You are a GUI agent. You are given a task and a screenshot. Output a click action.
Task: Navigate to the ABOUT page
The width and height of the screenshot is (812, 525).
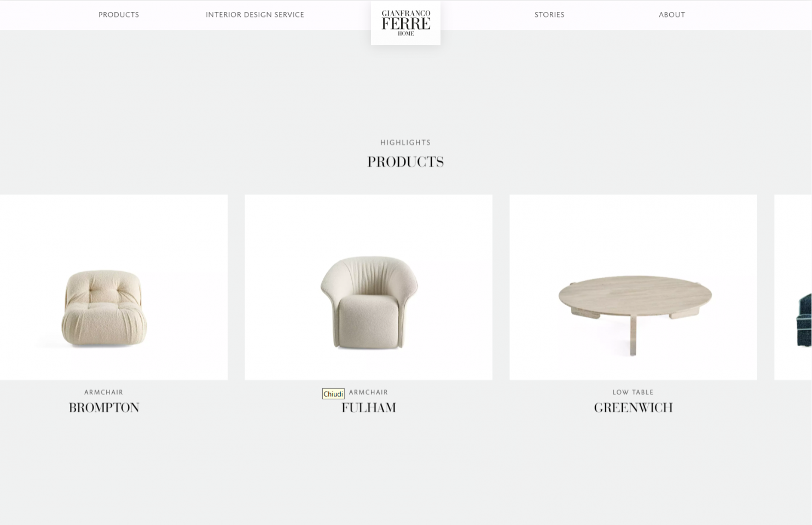tap(672, 15)
